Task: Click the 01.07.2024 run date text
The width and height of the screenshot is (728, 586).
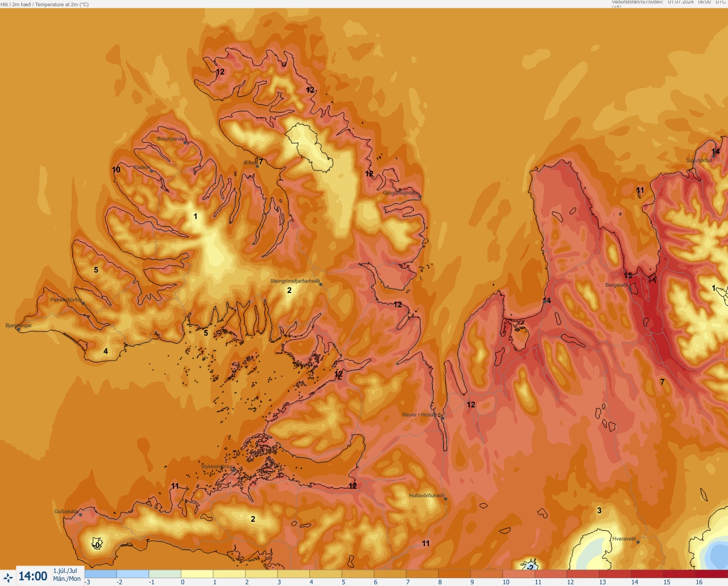Action: 680,2
